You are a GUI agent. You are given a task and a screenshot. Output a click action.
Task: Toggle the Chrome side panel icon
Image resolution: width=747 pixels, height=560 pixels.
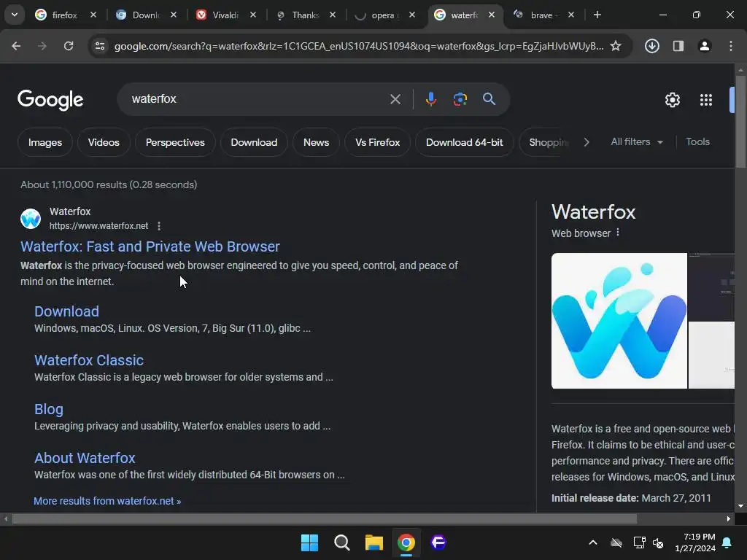pyautogui.click(x=678, y=46)
